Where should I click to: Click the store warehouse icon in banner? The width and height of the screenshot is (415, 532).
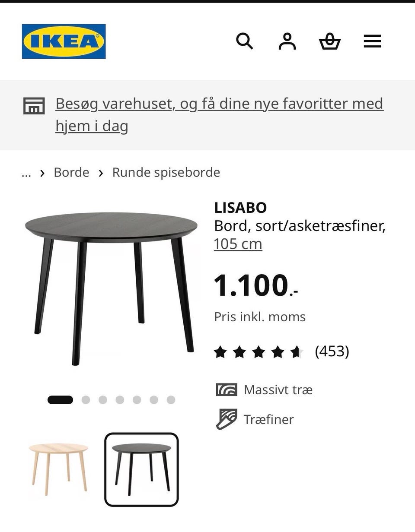[34, 106]
